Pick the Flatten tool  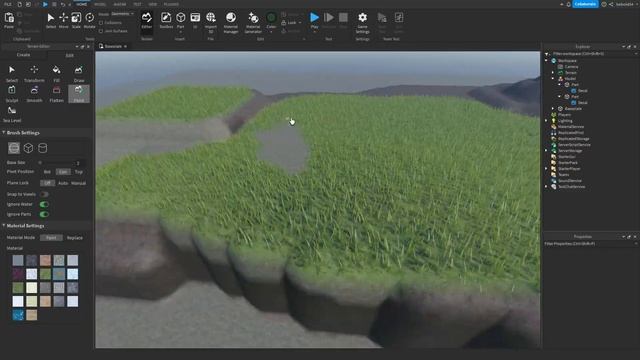[x=56, y=94]
